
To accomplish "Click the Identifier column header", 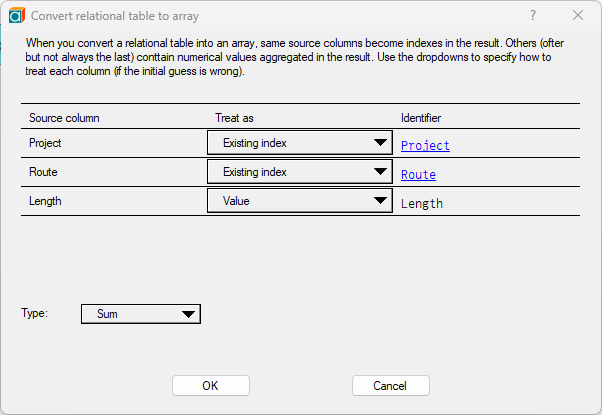I will (421, 118).
